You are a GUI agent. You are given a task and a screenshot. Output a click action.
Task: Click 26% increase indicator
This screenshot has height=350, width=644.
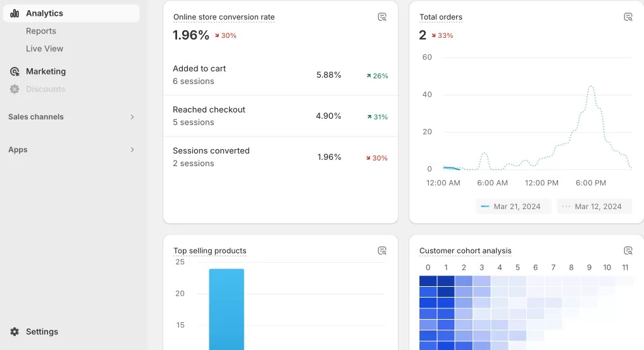click(377, 76)
